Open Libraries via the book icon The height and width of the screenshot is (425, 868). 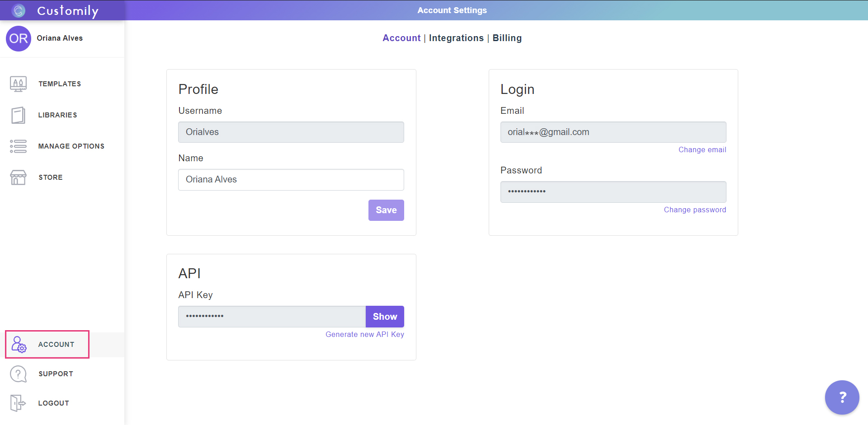(x=18, y=115)
